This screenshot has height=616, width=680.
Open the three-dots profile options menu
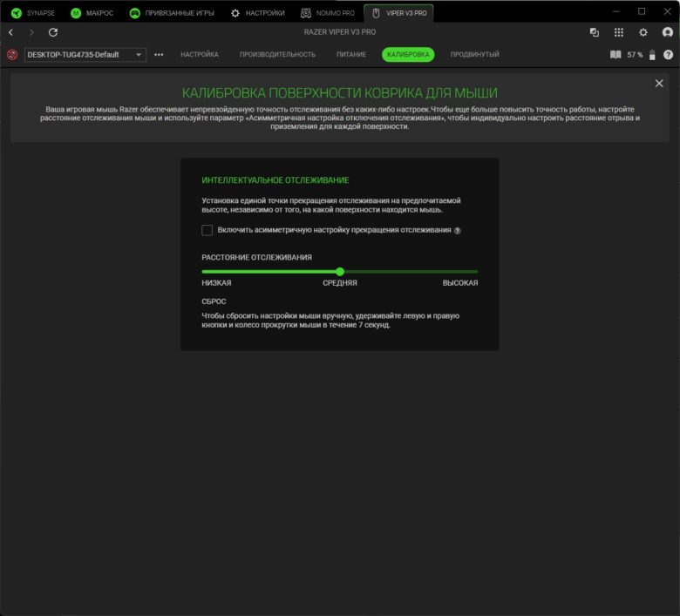159,55
